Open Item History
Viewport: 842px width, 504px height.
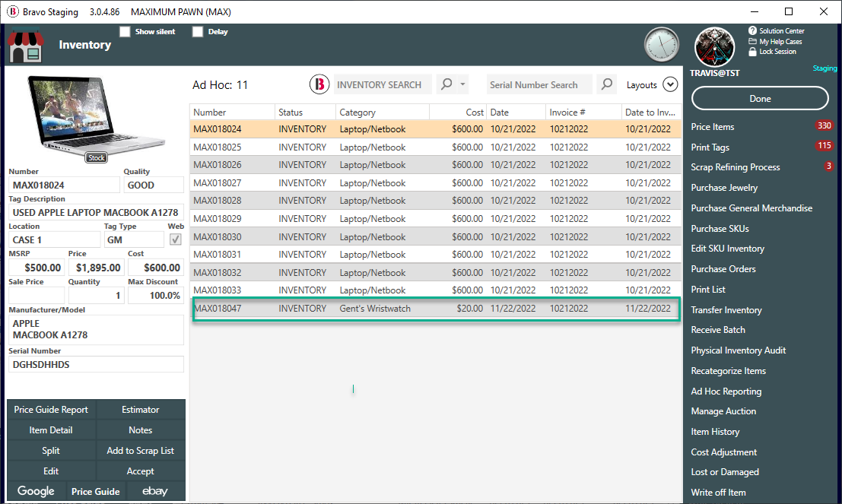pyautogui.click(x=715, y=432)
